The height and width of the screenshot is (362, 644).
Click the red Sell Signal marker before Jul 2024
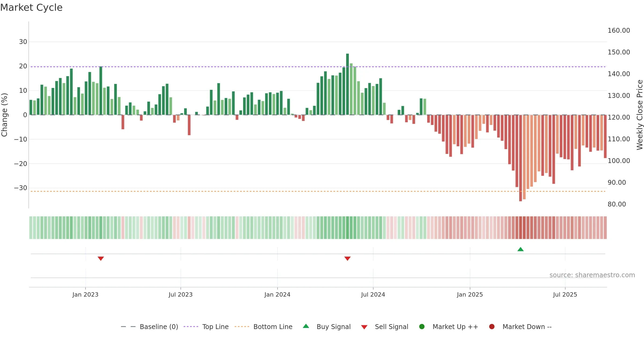click(347, 258)
